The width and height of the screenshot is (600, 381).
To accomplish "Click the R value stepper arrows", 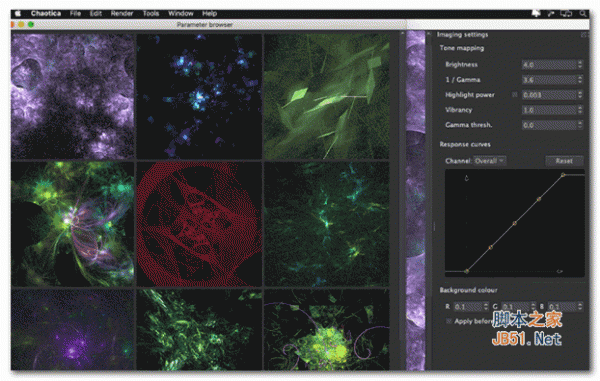I will 486,307.
